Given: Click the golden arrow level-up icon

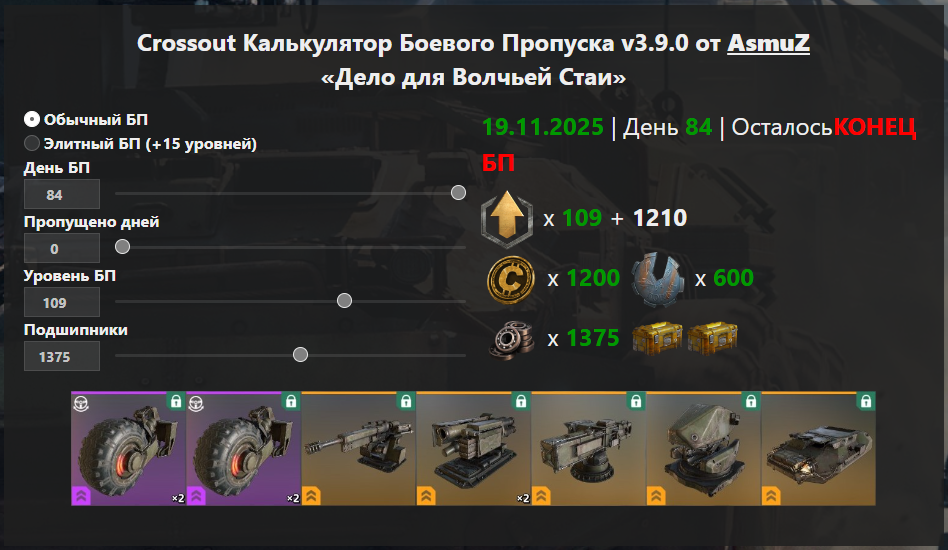Looking at the screenshot, I should [507, 218].
